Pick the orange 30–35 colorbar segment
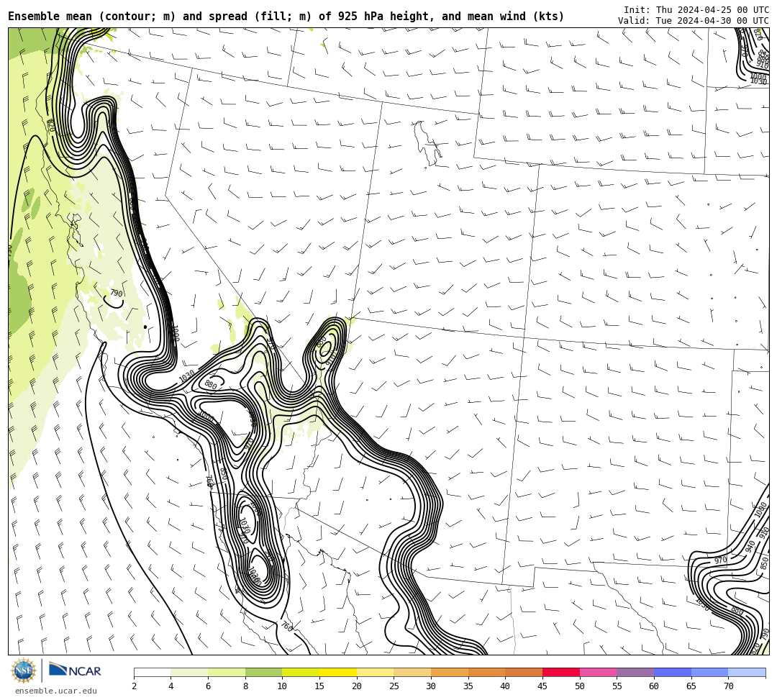The width and height of the screenshot is (777, 700). pyautogui.click(x=450, y=672)
